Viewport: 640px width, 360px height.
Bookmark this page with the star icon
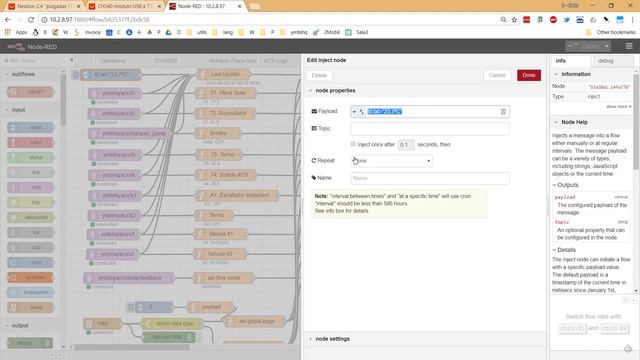514,20
